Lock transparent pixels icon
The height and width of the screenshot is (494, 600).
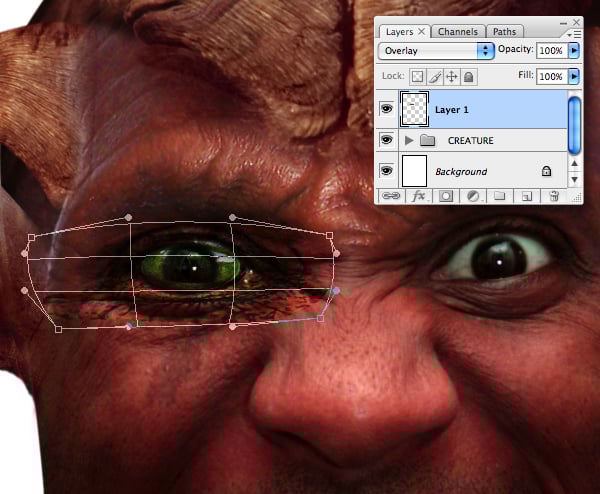417,77
